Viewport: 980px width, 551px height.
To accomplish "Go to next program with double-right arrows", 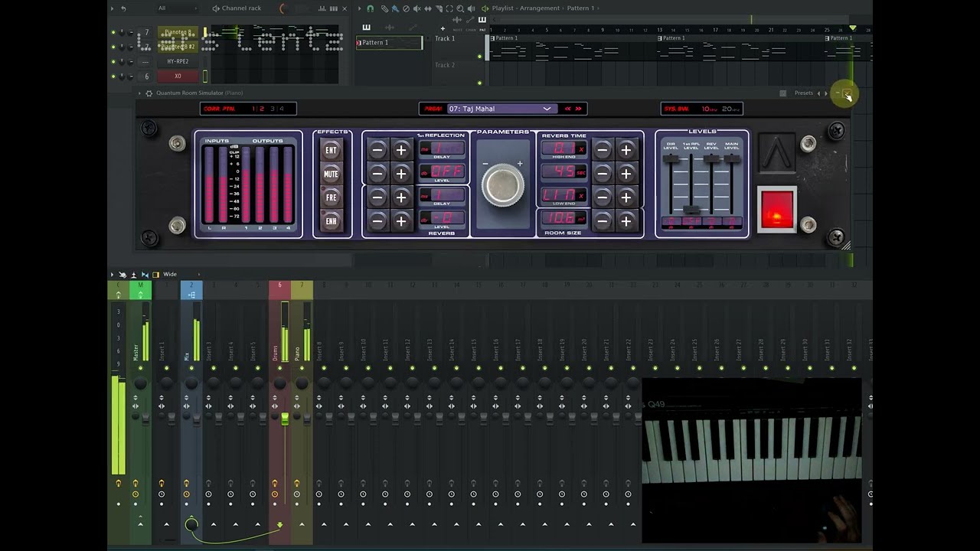I will [579, 109].
